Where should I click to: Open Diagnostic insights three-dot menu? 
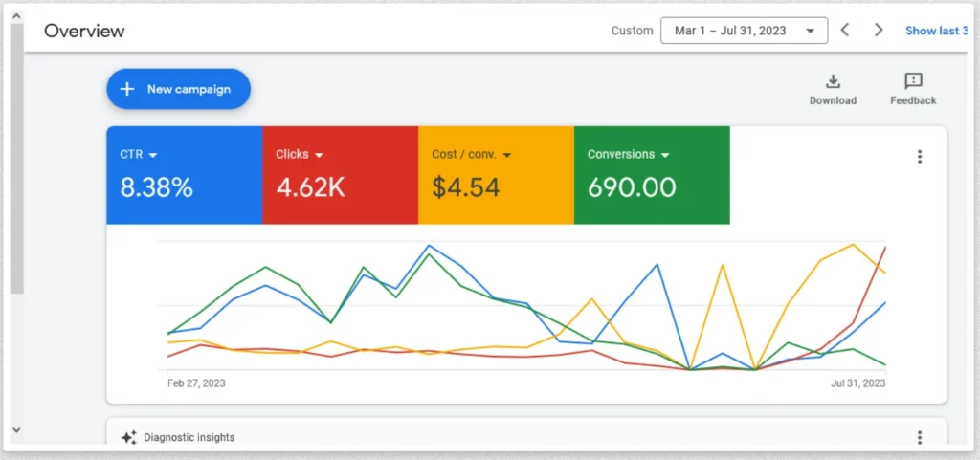point(920,437)
